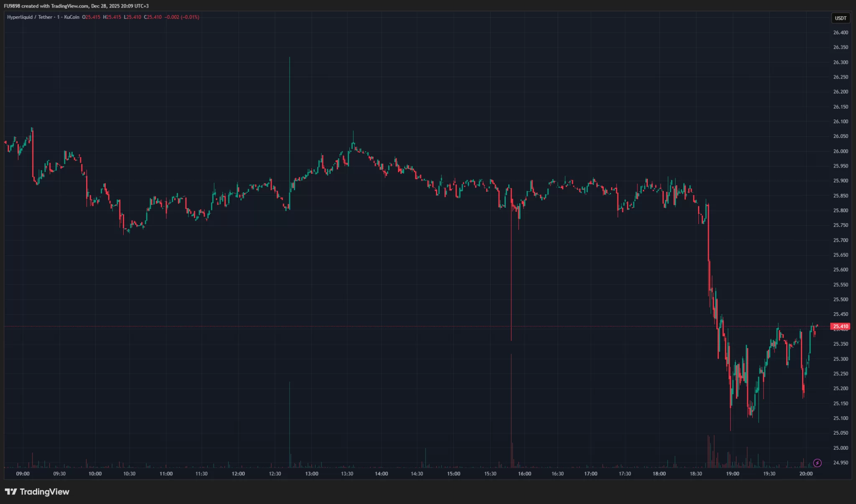The height and width of the screenshot is (504, 856).
Task: Click the 25.000 price axis label
Action: [x=840, y=448]
